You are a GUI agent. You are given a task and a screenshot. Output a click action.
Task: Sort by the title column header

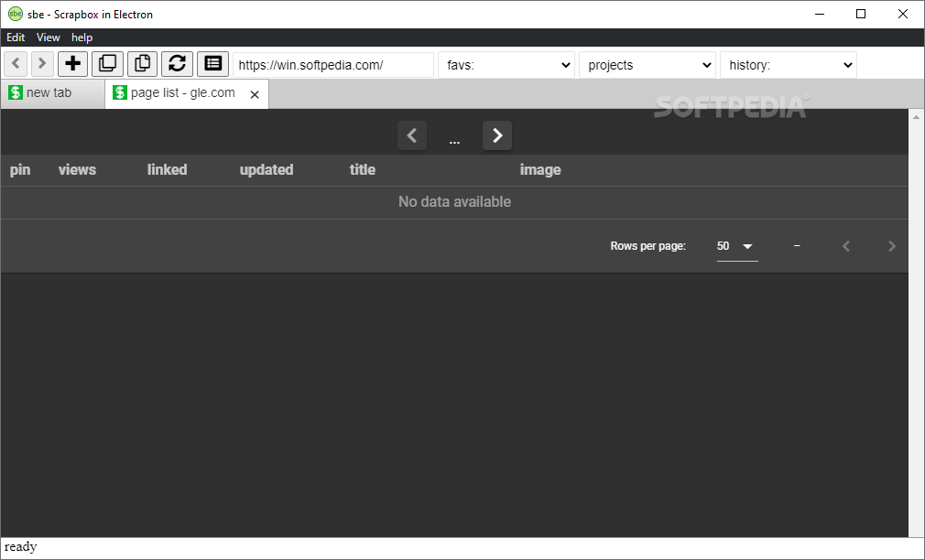point(362,170)
